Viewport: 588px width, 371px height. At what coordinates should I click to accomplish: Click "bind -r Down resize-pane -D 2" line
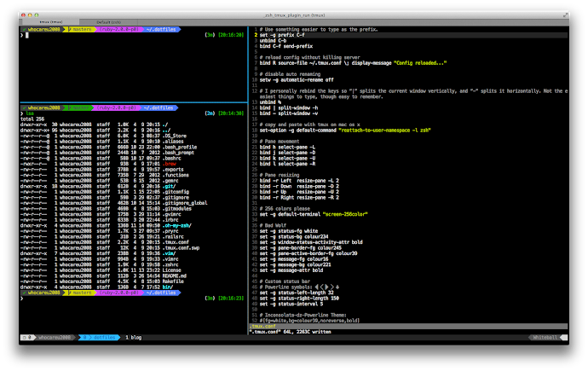pyautogui.click(x=299, y=186)
